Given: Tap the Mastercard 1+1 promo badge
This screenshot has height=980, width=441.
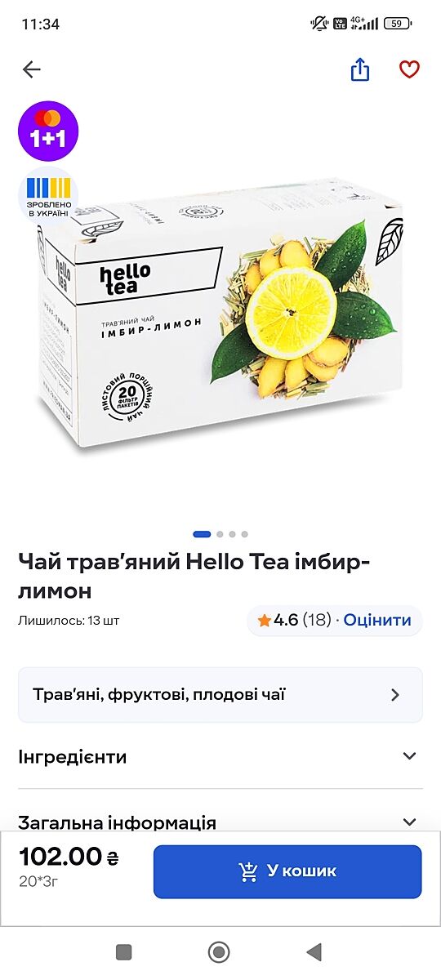Looking at the screenshot, I should pyautogui.click(x=48, y=131).
